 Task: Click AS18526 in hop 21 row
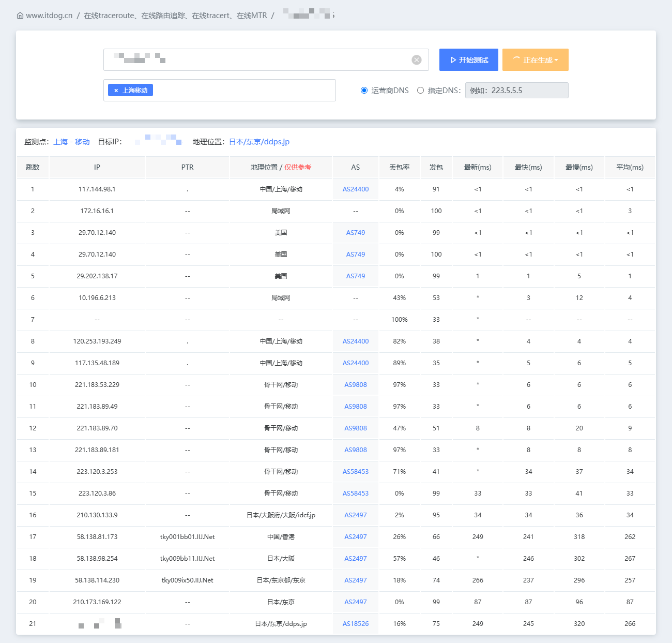[x=356, y=624]
